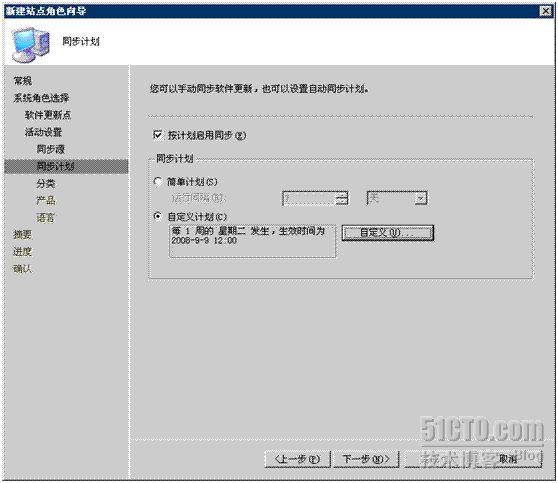Select the 简单计划 radio button
558x483 pixels.
tap(158, 182)
